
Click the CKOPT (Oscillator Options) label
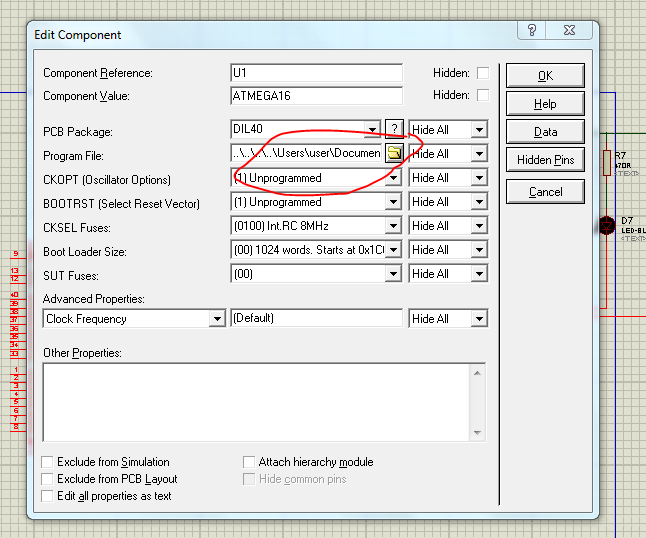tap(107, 180)
